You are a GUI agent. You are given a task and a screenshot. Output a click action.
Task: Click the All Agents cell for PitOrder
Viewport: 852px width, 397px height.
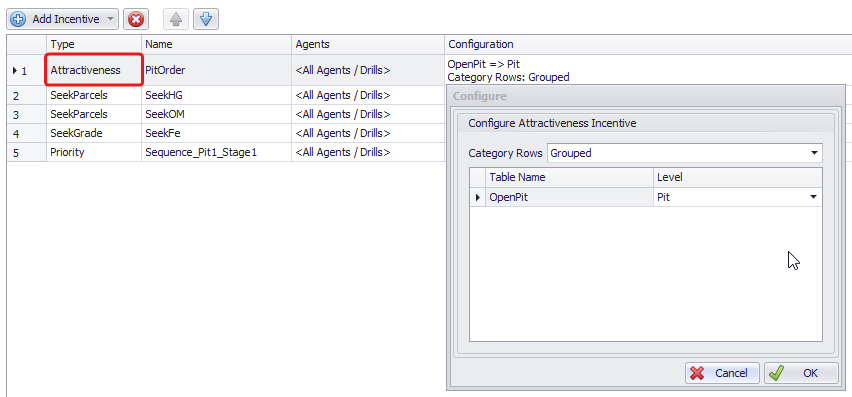tap(368, 70)
